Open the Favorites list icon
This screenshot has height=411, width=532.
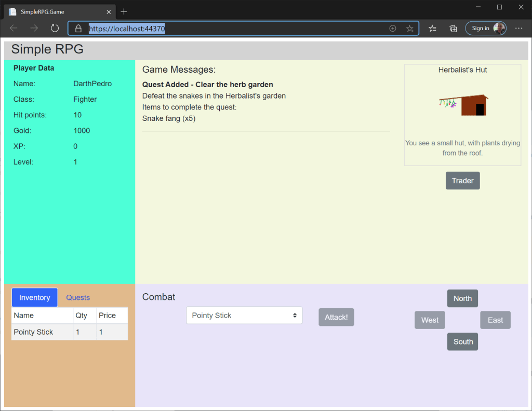pos(432,29)
